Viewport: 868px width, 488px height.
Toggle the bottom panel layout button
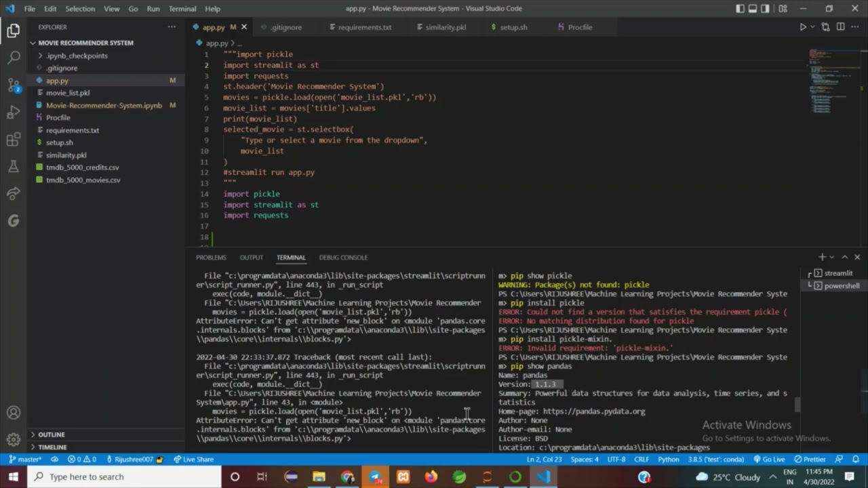coord(753,9)
